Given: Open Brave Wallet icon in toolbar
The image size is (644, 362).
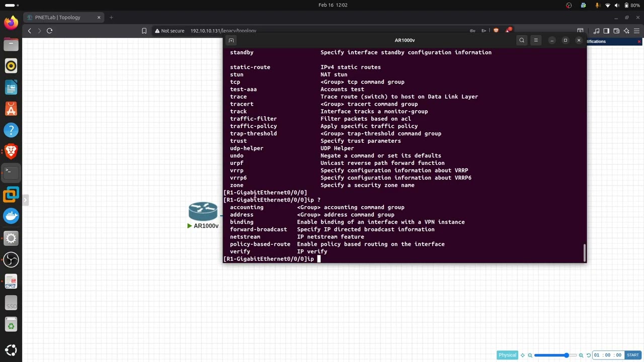Looking at the screenshot, I should click(x=616, y=31).
